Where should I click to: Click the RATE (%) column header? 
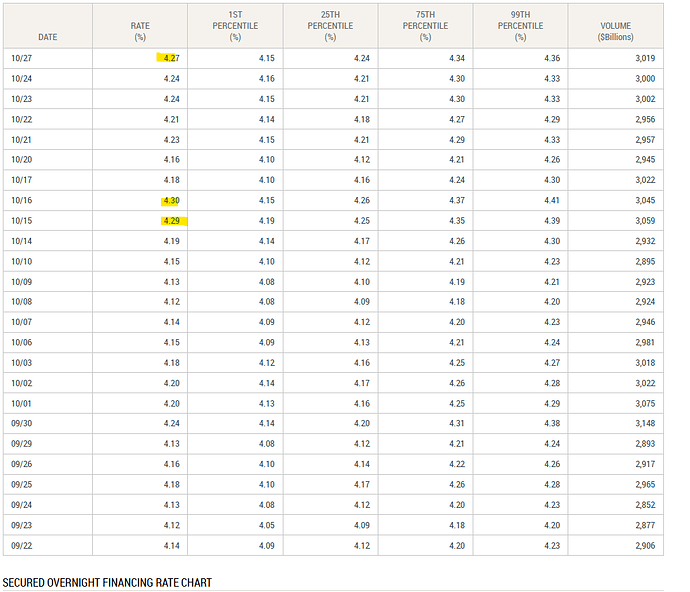point(140,30)
